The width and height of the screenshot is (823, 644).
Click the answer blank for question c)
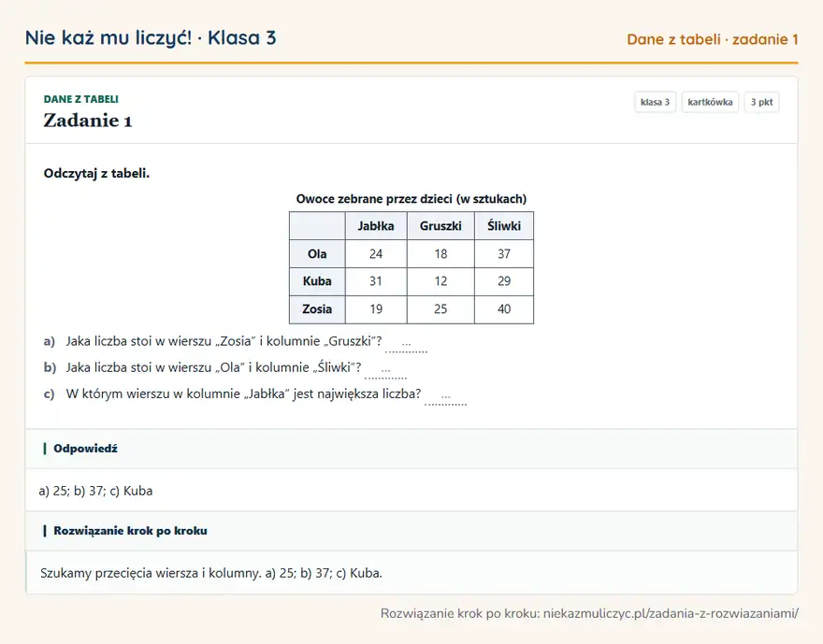click(445, 397)
